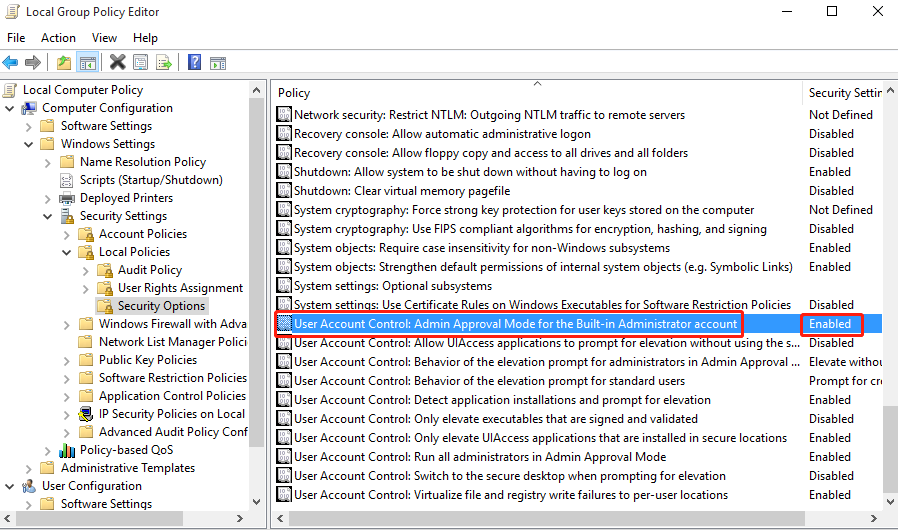Click the Scripts (Startup/Shutdown) icon

67,180
